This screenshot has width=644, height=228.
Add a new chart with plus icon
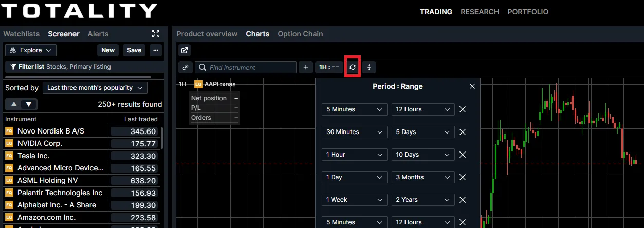(306, 67)
